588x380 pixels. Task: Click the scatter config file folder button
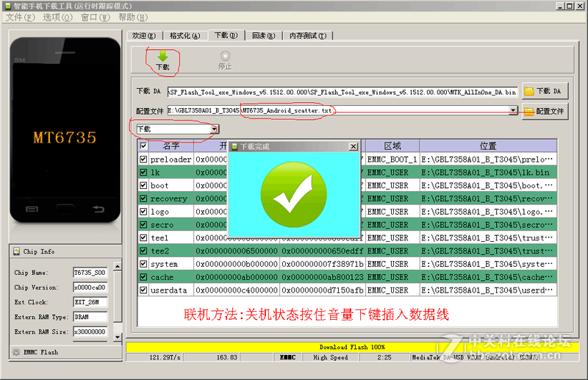click(545, 112)
